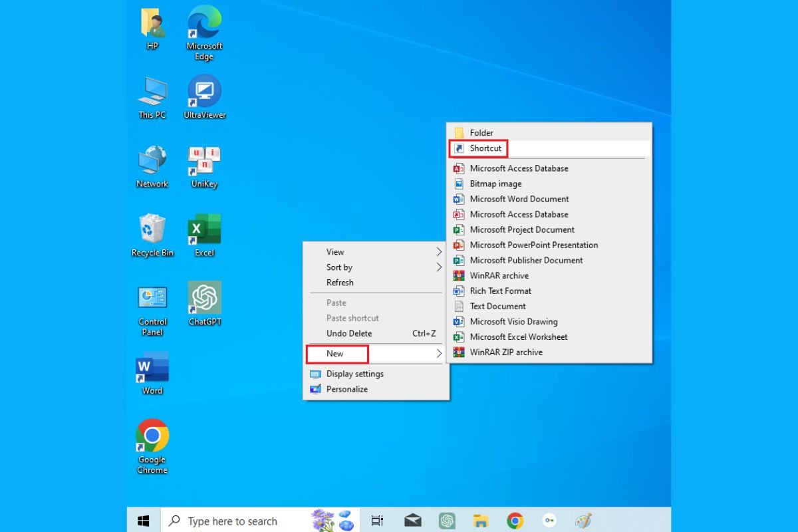The image size is (798, 532).
Task: Create a new Microsoft Excel Worksheet
Action: [549, 336]
